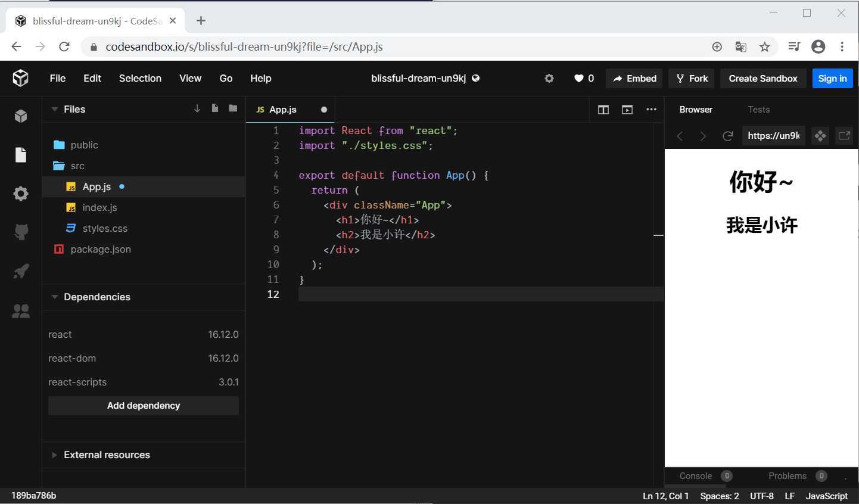
Task: Create a new file in Files panel
Action: 215,108
